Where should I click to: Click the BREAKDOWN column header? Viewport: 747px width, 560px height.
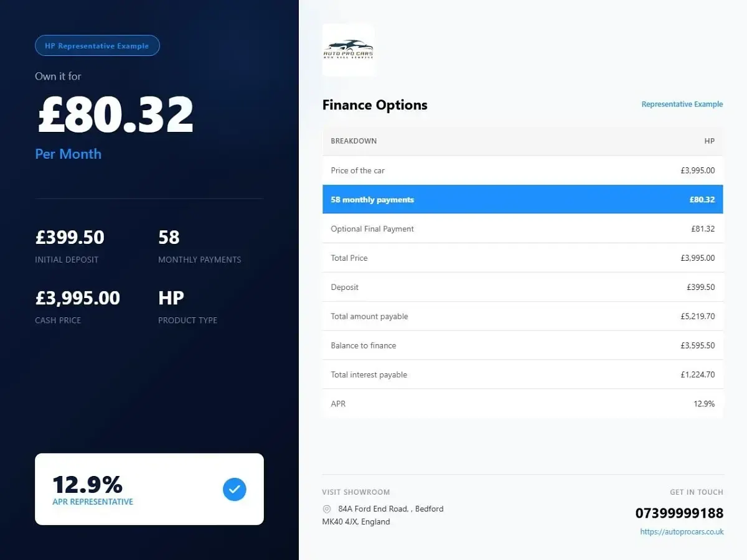(x=354, y=141)
